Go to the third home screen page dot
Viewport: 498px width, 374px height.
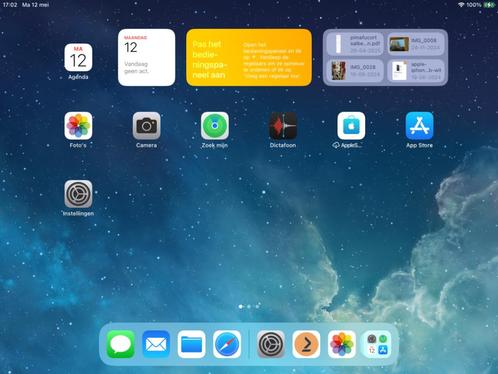tap(257, 306)
